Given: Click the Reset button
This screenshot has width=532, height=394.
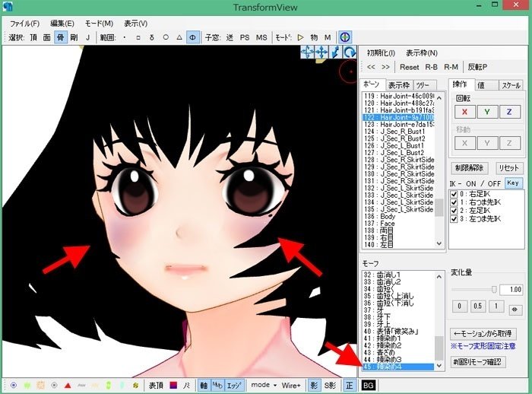Looking at the screenshot, I should click(409, 67).
